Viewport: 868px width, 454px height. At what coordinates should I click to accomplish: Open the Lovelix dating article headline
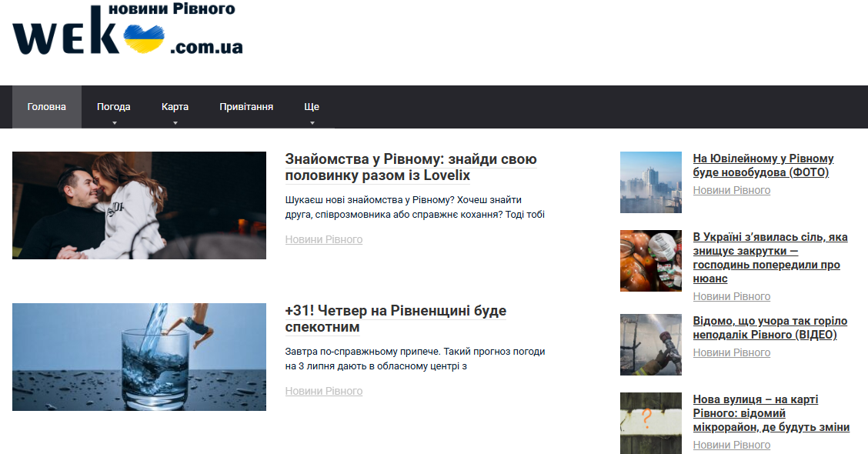[x=411, y=167]
